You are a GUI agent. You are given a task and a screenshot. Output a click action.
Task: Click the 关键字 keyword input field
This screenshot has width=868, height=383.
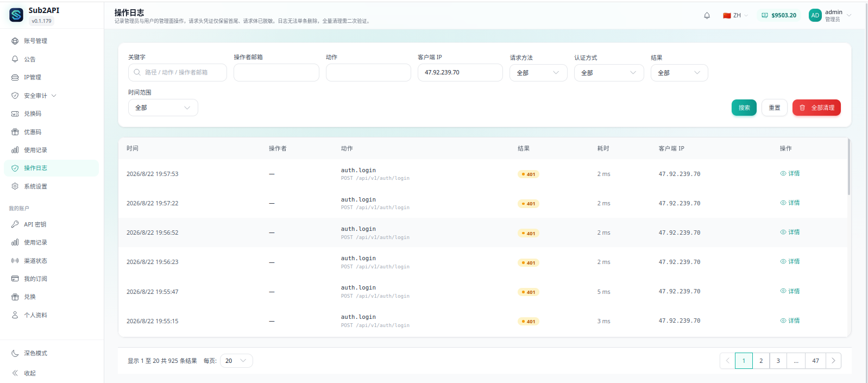[x=178, y=72]
